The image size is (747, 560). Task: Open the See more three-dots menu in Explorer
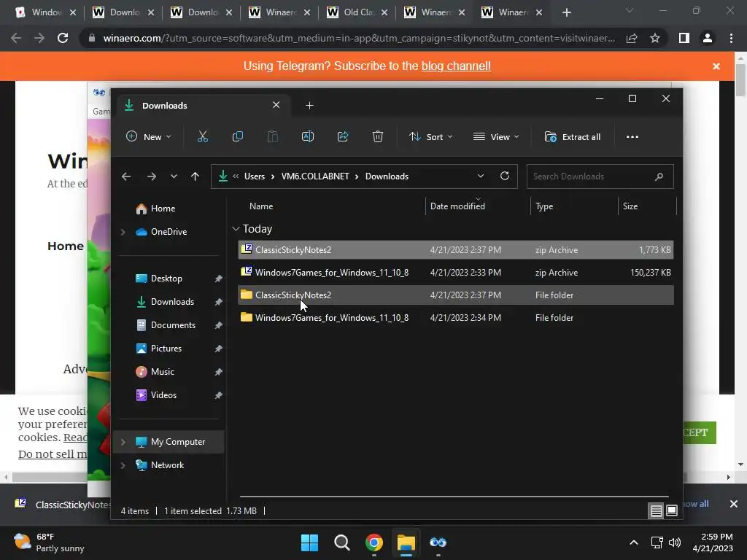[x=632, y=136]
